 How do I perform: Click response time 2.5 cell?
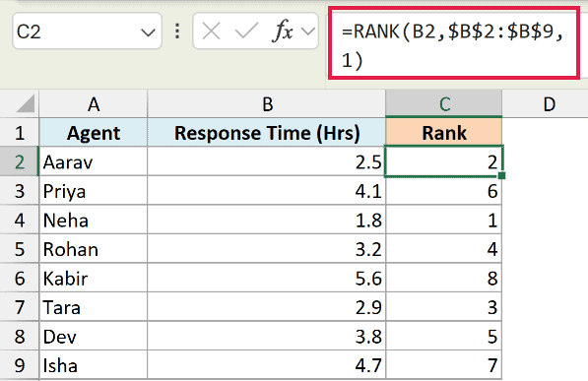click(x=267, y=161)
